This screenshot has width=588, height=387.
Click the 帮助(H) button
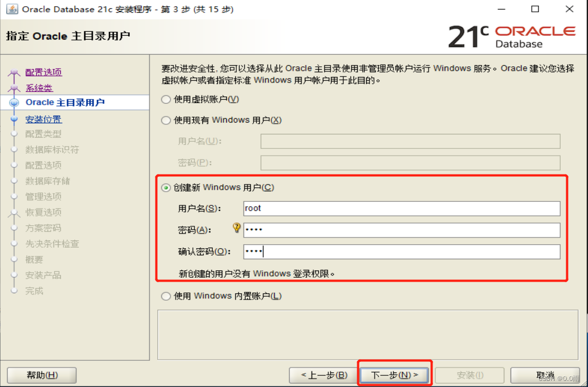point(42,375)
